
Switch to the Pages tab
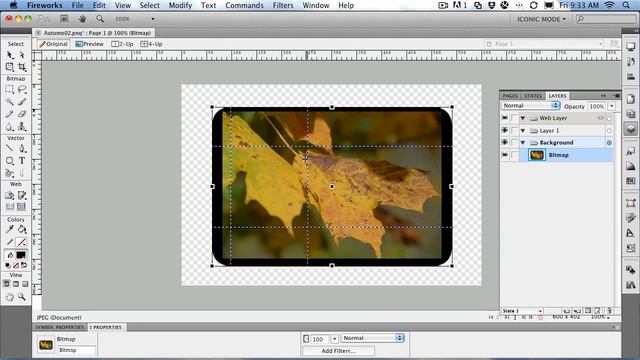[x=510, y=96]
